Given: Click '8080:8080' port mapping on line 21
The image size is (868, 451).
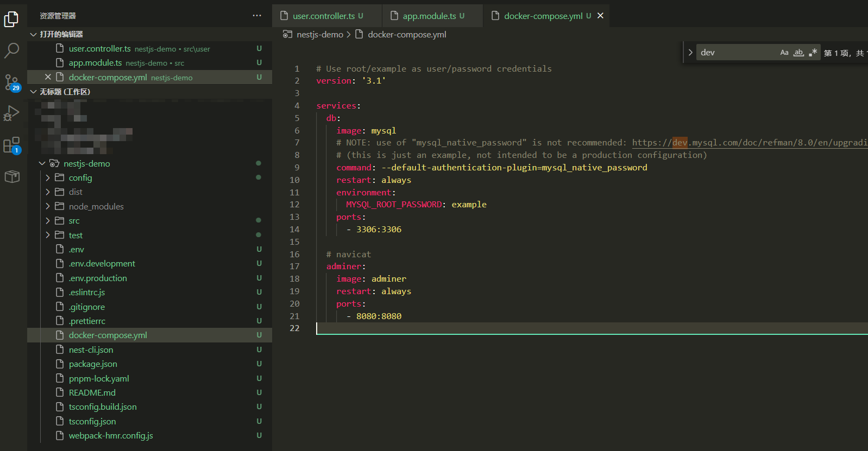Looking at the screenshot, I should point(379,316).
